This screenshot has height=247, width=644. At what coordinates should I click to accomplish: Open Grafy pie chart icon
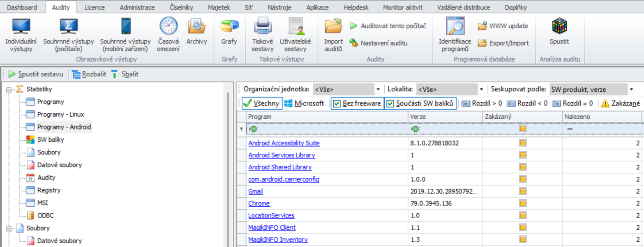click(x=229, y=26)
